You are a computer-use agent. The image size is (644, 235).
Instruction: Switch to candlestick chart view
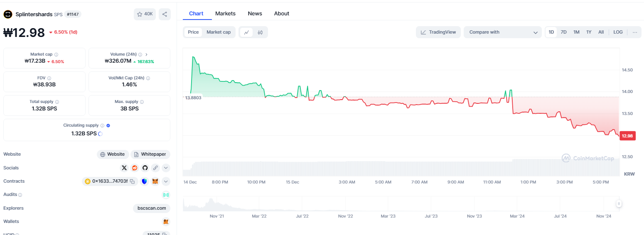260,32
